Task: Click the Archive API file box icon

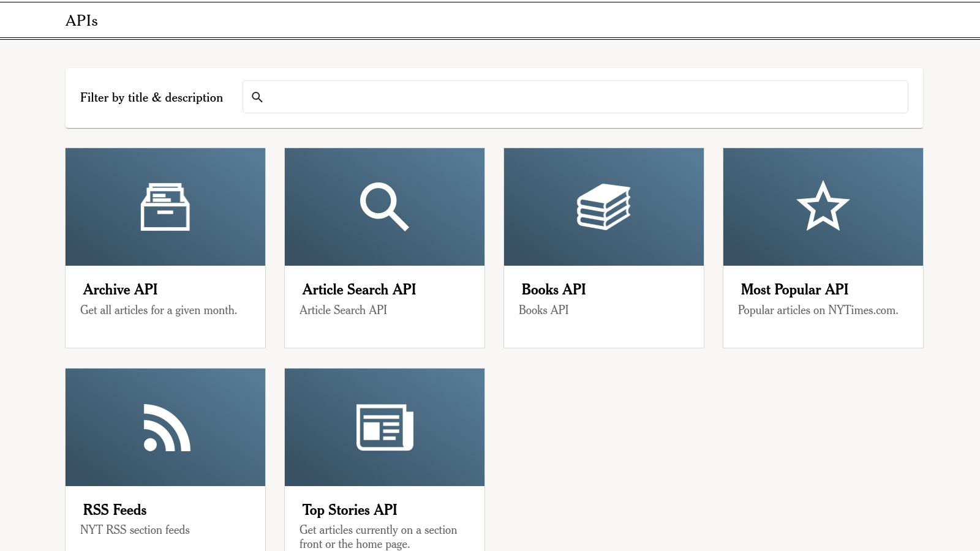Action: [x=165, y=207]
